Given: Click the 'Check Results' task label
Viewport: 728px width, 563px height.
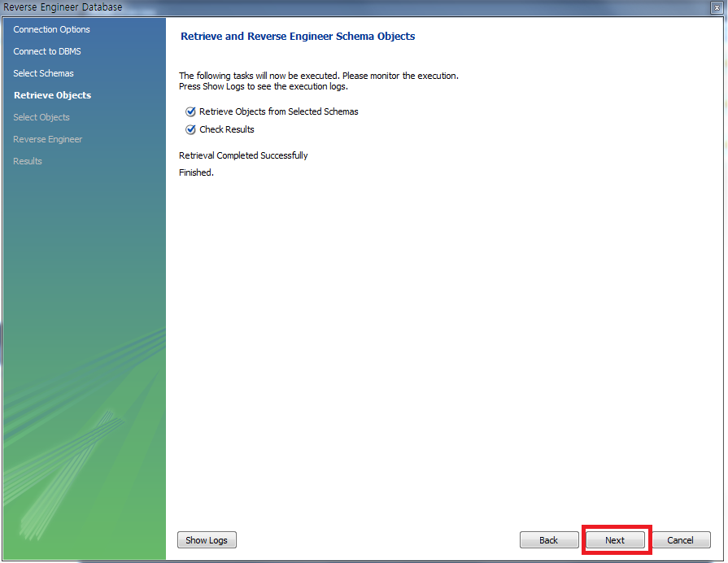Looking at the screenshot, I should coord(227,129).
